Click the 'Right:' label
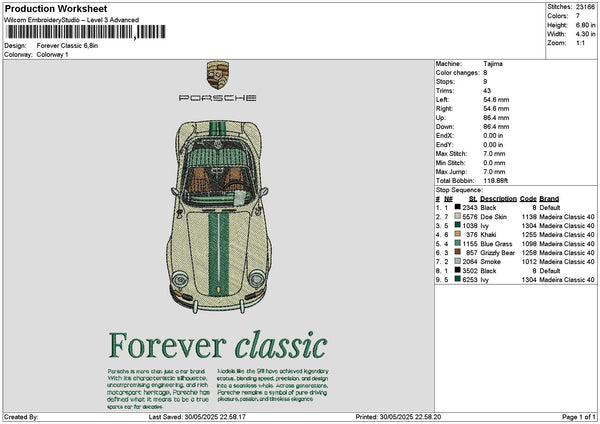The image size is (600, 424). coord(444,109)
